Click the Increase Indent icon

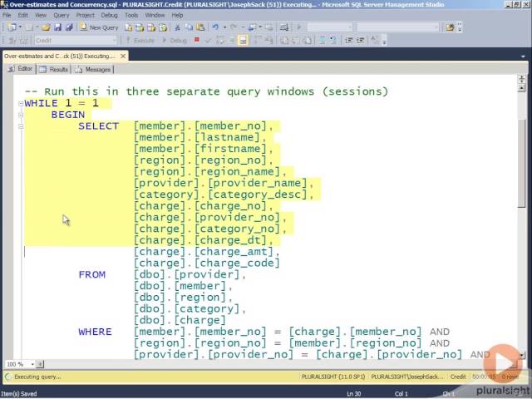(x=360, y=41)
